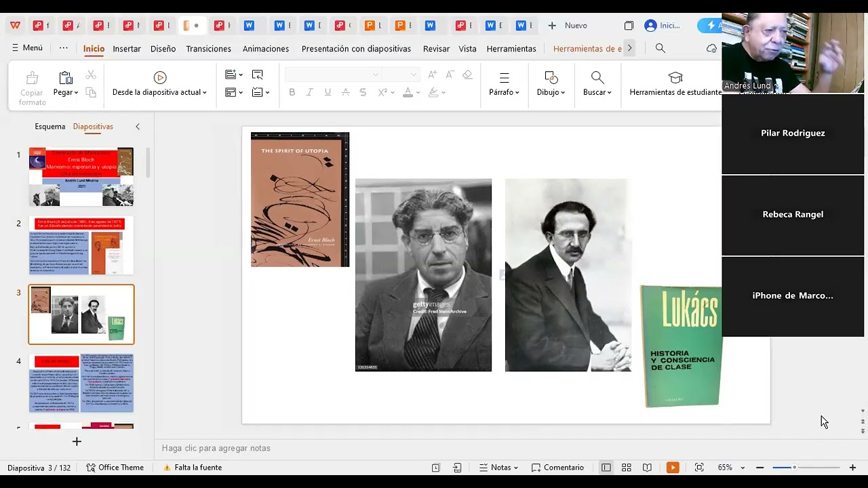Click the increase font size icon
The width and height of the screenshot is (868, 488).
click(x=433, y=75)
